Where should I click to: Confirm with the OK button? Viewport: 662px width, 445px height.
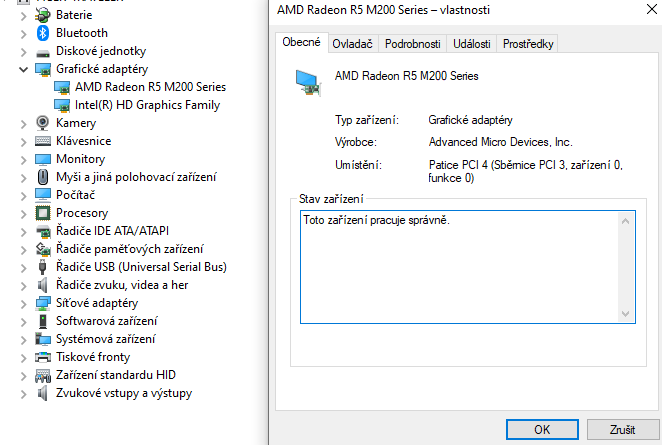542,429
